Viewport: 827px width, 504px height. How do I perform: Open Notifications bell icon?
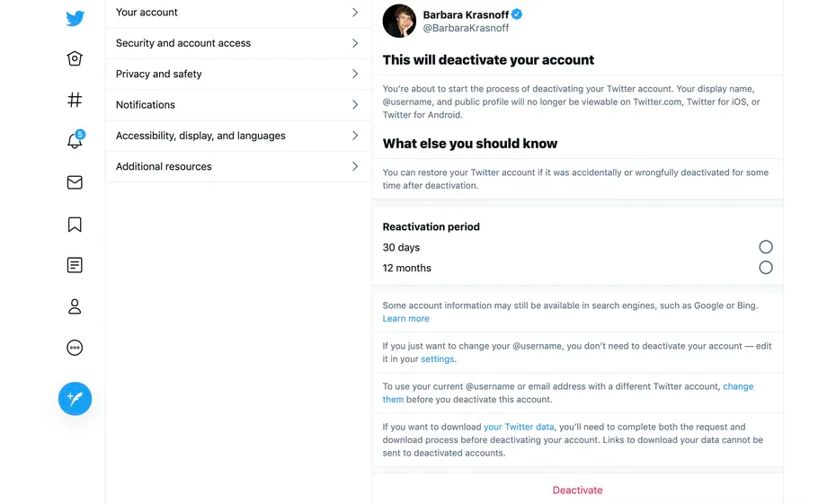(x=75, y=141)
